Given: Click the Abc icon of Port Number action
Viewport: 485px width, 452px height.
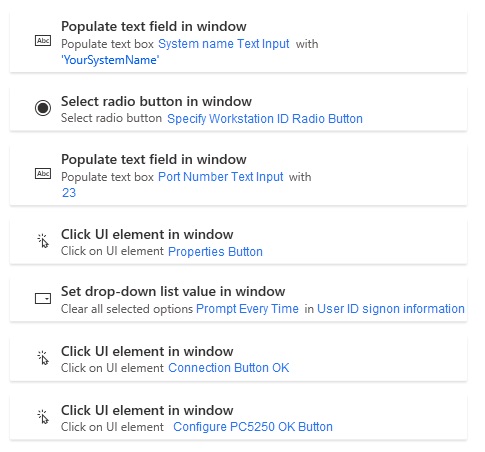Looking at the screenshot, I should point(43,174).
